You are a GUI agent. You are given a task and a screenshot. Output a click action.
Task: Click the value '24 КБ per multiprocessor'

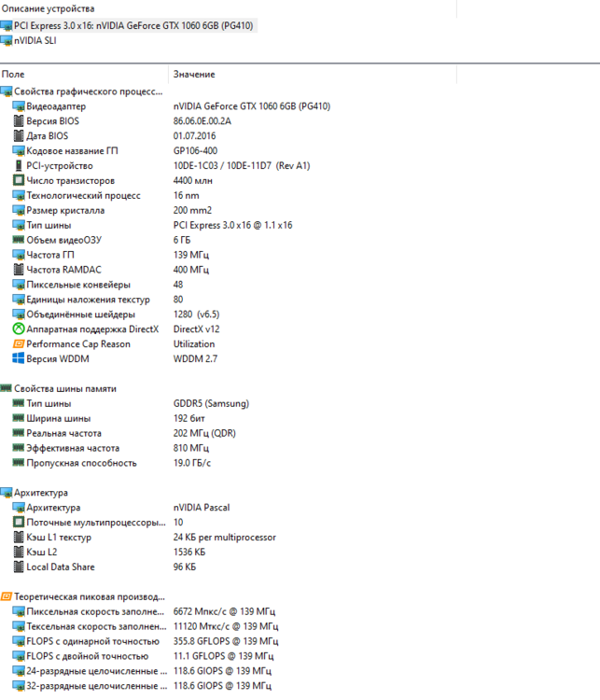coord(225,538)
